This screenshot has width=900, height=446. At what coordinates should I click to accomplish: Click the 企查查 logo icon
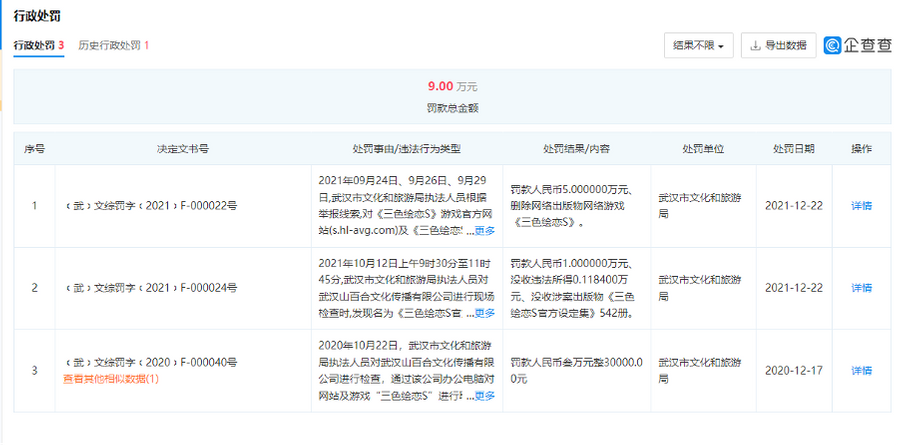(833, 46)
